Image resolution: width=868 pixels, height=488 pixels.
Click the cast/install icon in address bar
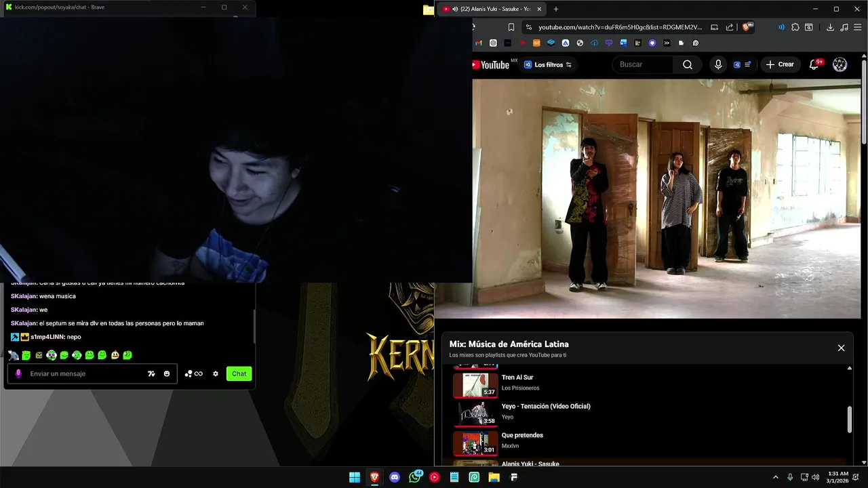(x=714, y=27)
